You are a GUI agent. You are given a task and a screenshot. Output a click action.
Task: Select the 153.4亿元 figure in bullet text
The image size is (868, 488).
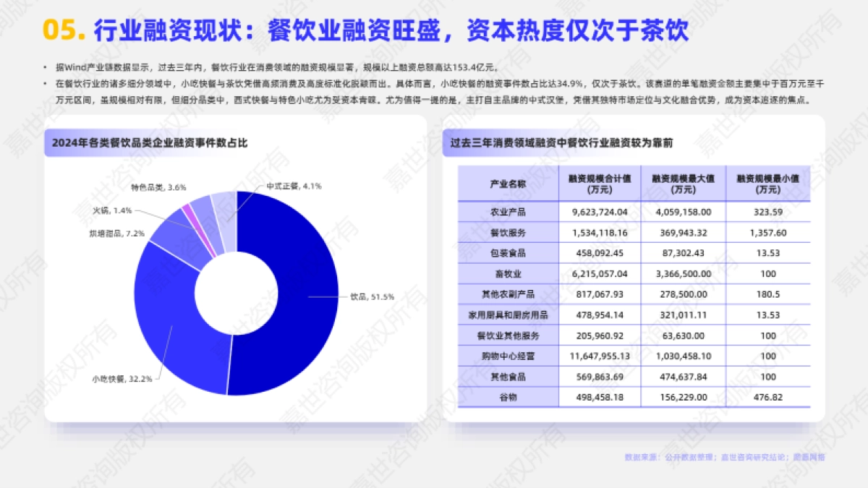pos(472,64)
